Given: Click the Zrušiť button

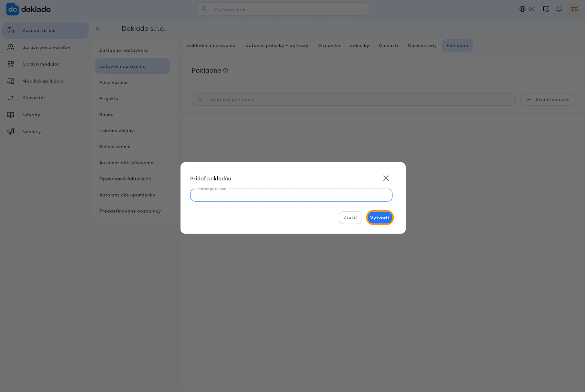Looking at the screenshot, I should [x=350, y=218].
